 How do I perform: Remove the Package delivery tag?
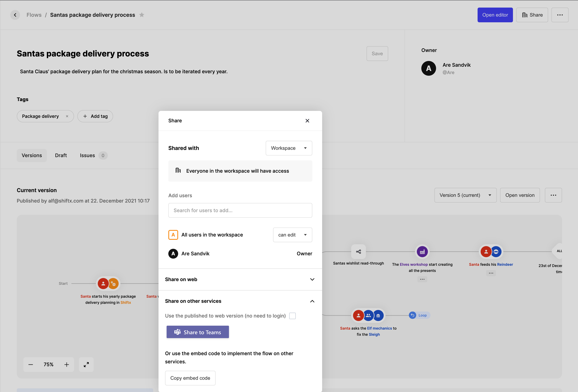67,116
